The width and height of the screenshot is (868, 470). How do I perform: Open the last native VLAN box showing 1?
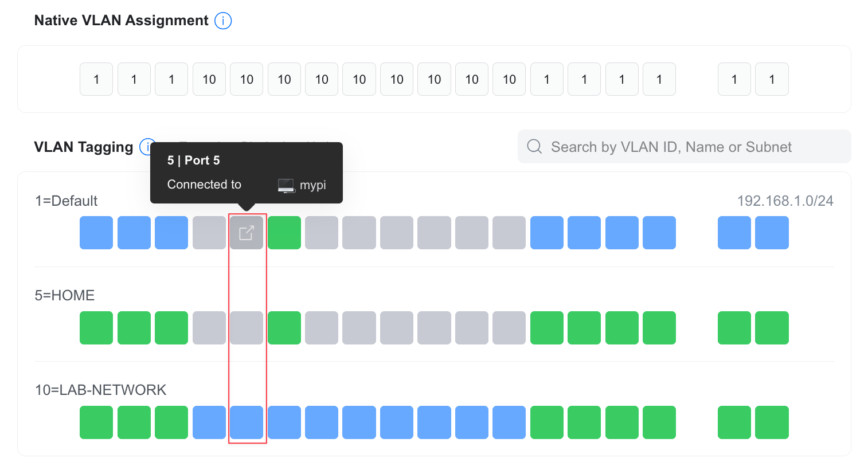coord(772,79)
